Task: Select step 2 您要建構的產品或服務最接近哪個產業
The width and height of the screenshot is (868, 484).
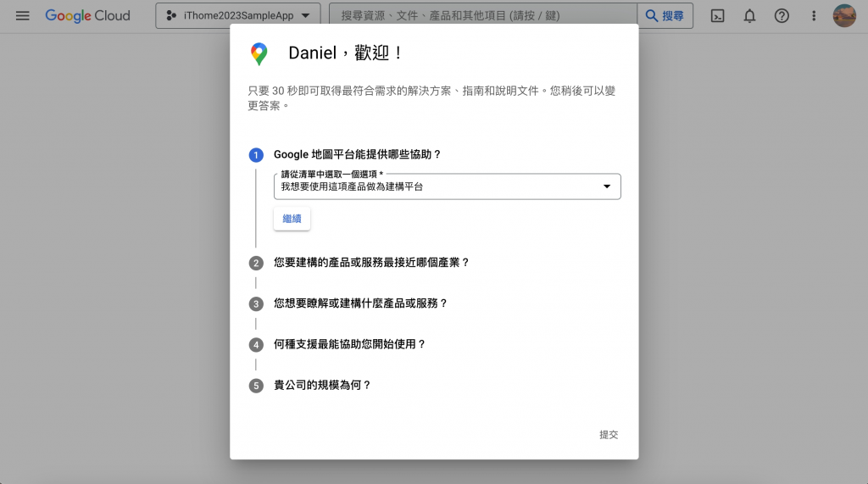Action: point(371,263)
